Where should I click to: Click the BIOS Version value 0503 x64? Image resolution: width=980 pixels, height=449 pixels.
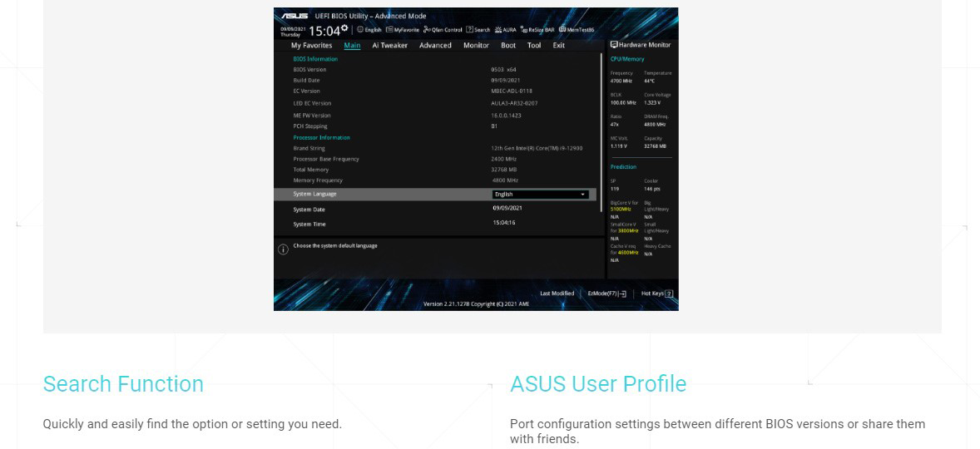504,70
